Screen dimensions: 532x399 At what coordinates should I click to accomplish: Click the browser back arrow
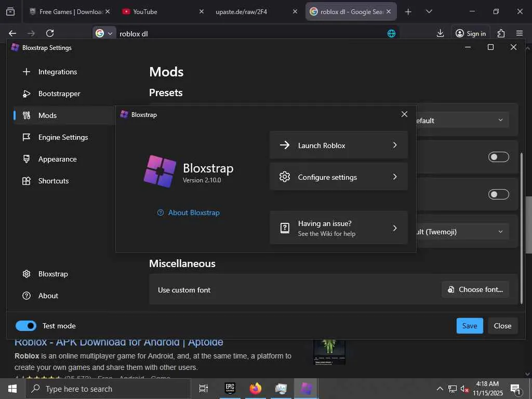(x=12, y=33)
